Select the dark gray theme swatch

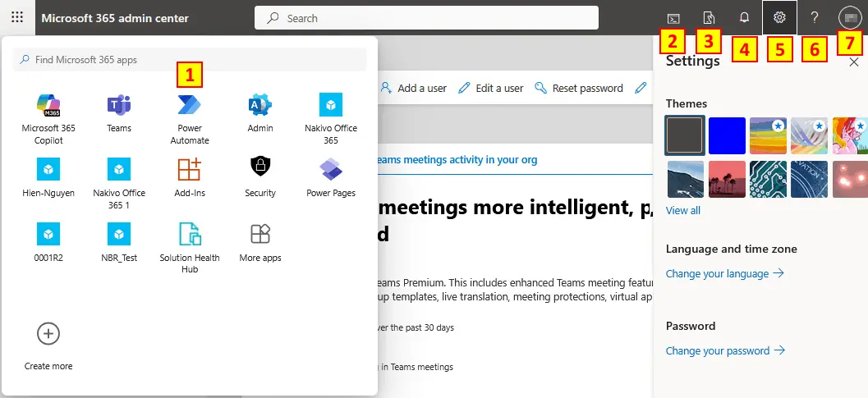tap(686, 135)
